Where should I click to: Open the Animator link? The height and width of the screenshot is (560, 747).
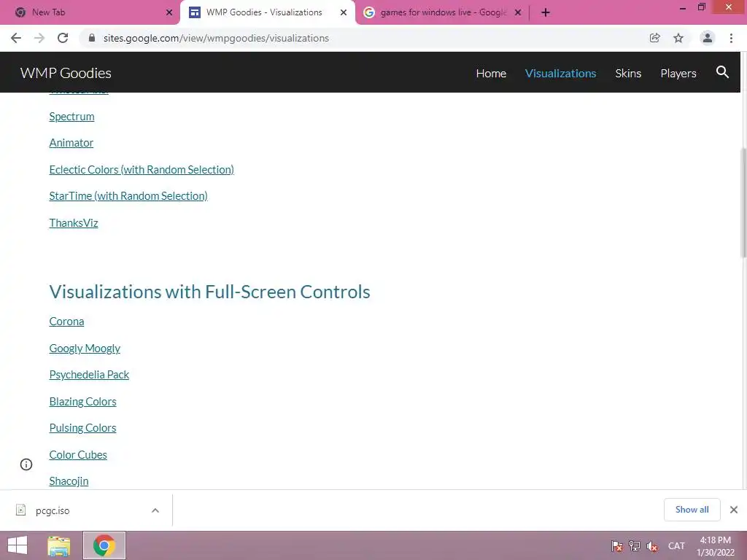(x=71, y=143)
